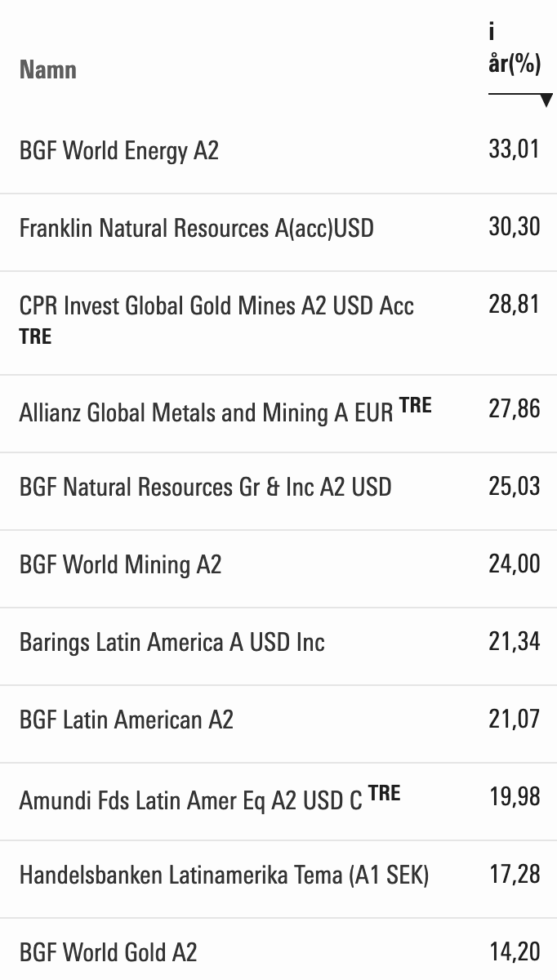Viewport: 557px width, 980px height.
Task: Open Barings Latin America A USD Inc
Action: 172,642
